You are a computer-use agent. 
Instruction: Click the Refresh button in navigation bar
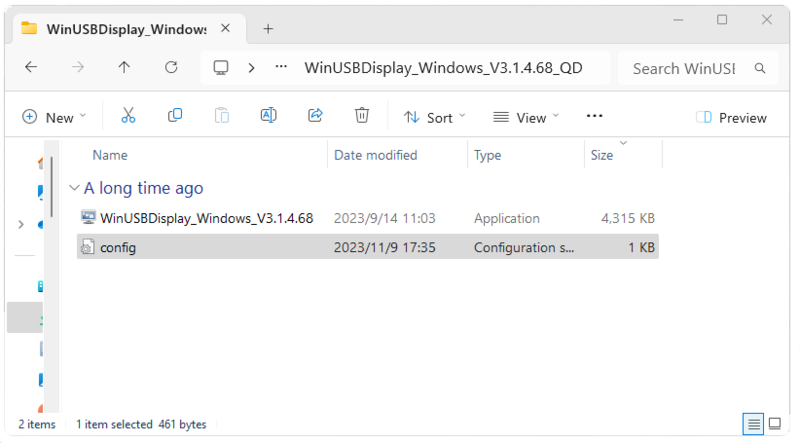coord(171,68)
